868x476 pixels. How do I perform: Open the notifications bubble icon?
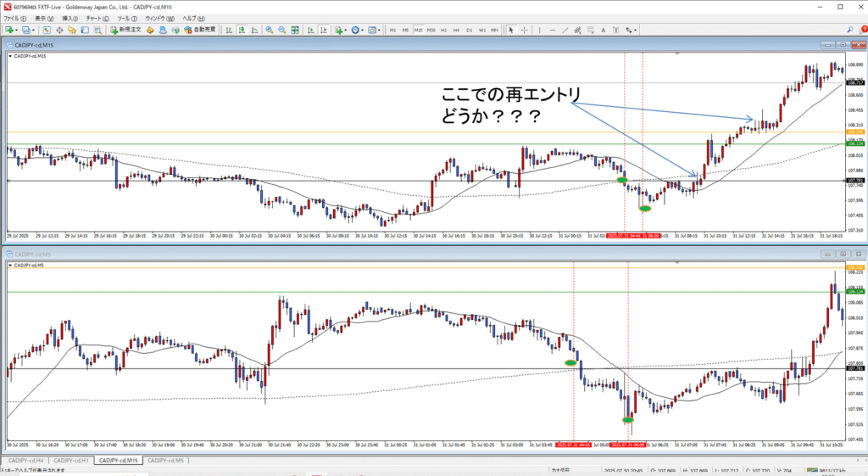[862, 30]
